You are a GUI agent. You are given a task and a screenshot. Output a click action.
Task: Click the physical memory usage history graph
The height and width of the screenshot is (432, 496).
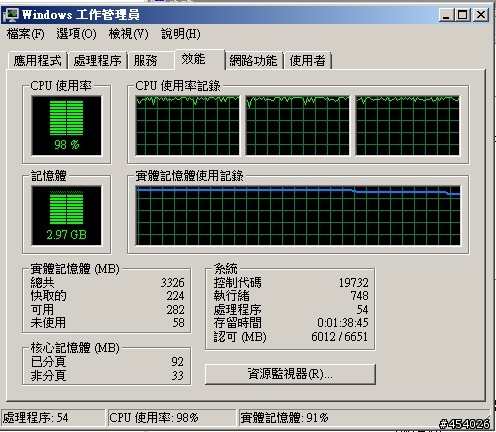298,216
